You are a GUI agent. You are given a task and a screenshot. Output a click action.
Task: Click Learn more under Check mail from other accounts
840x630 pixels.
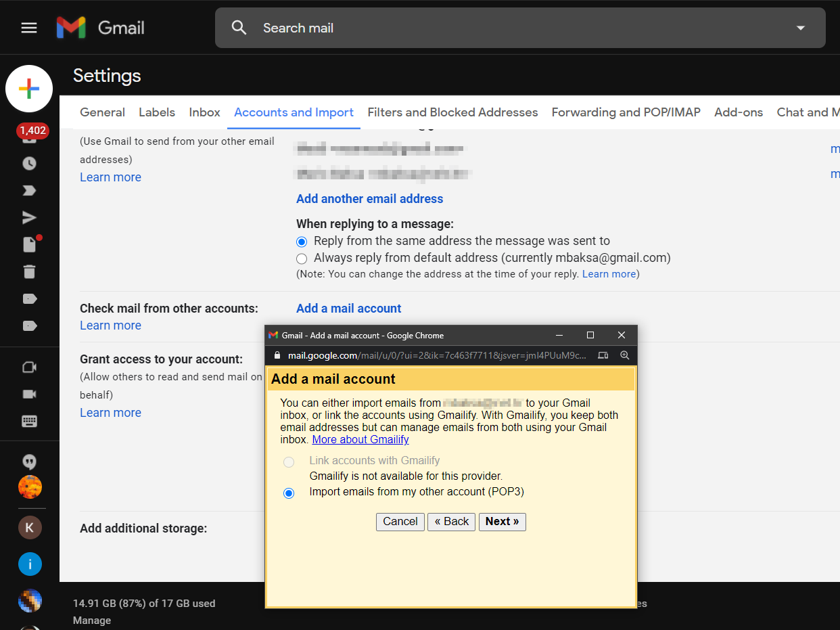[x=110, y=325]
